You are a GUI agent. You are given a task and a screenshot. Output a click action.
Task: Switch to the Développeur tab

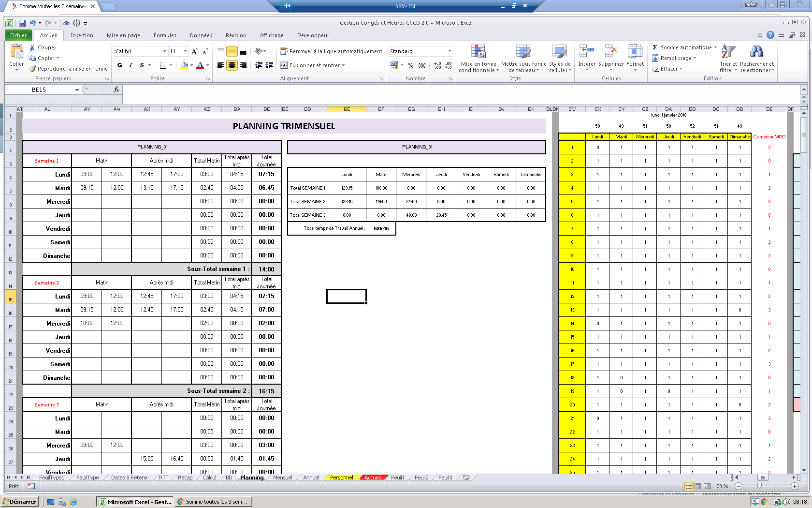pos(313,35)
